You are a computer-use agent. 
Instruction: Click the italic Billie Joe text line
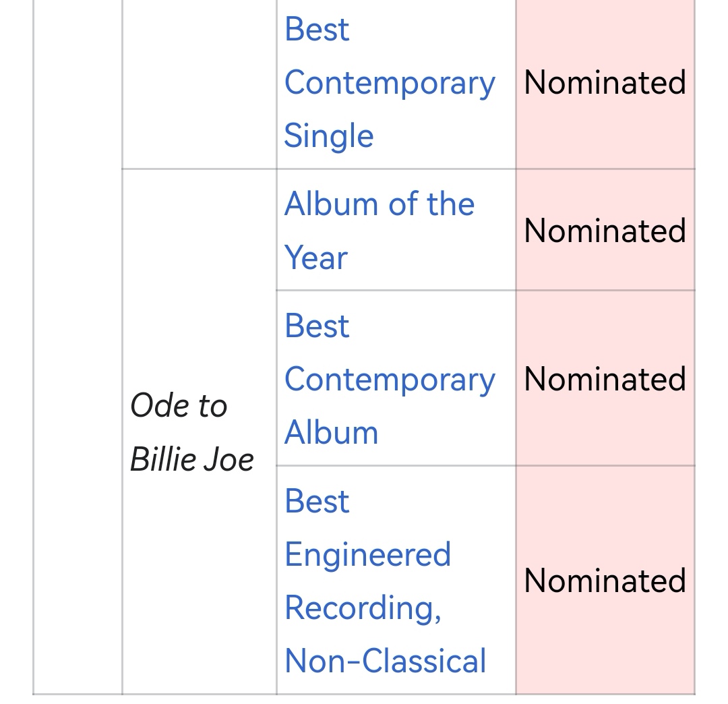191,459
